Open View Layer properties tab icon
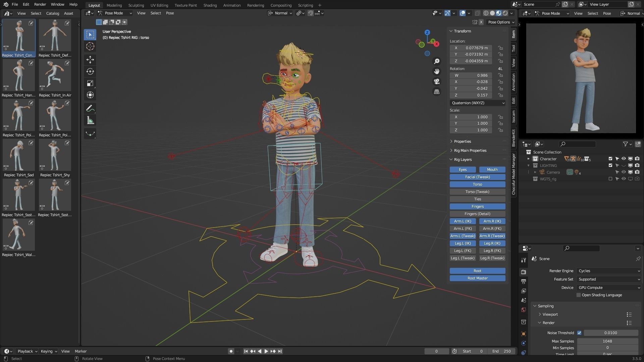Screen dimensions: 644x362 (x=524, y=291)
